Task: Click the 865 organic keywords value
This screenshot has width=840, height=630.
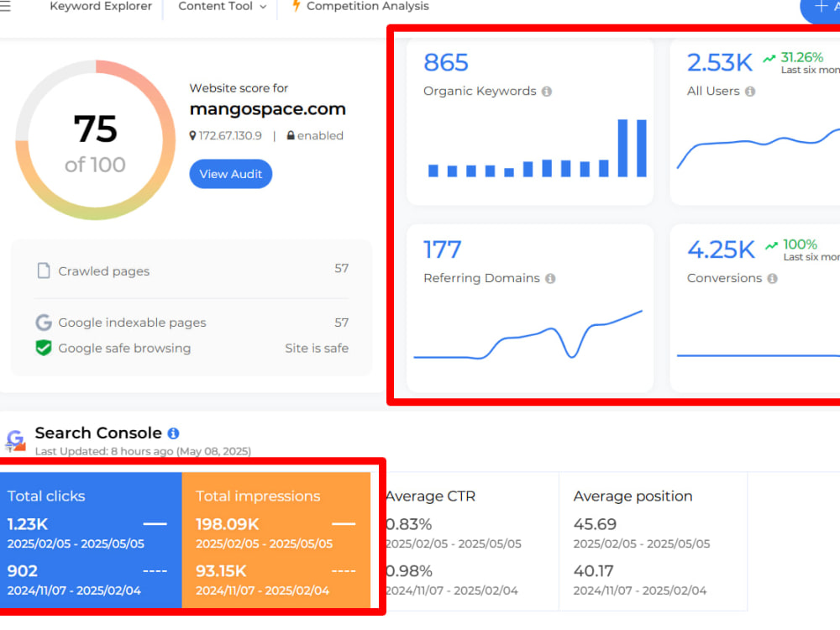Action: [446, 63]
